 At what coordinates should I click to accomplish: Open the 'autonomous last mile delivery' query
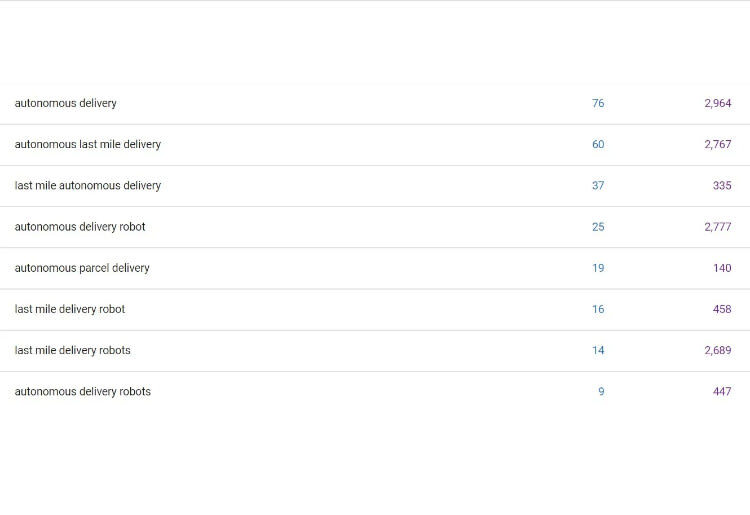tap(88, 144)
